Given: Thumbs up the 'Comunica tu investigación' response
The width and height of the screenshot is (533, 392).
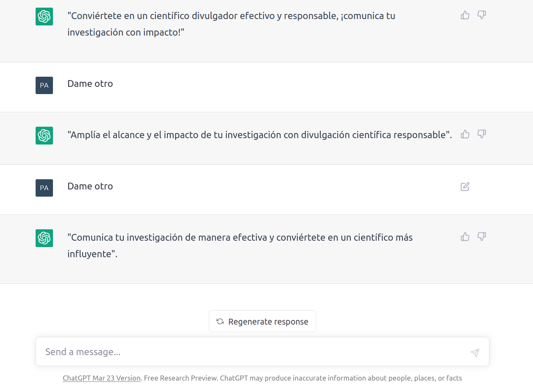Looking at the screenshot, I should [x=465, y=237].
